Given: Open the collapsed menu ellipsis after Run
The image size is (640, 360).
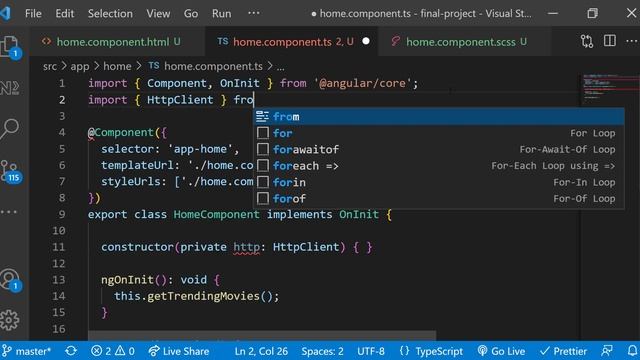Looking at the screenshot, I should point(253,13).
